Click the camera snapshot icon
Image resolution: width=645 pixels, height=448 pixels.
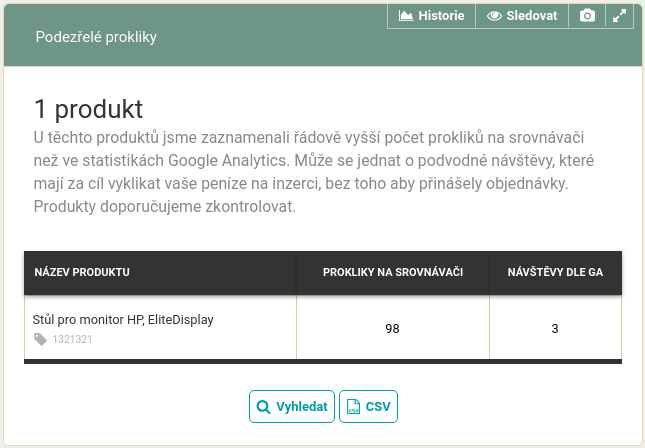[587, 16]
